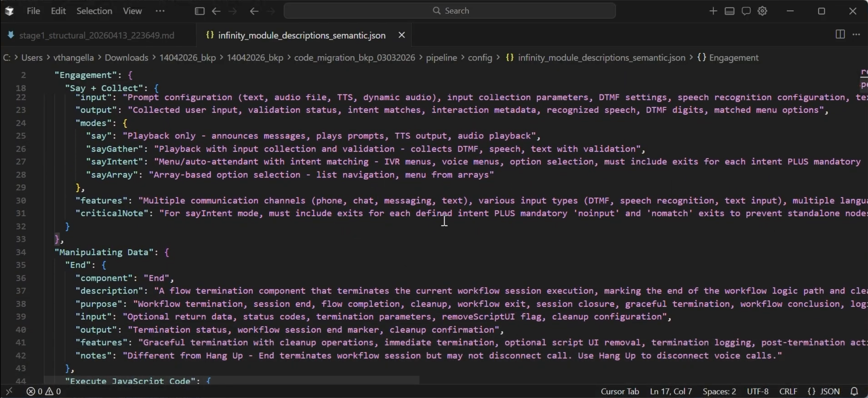Click the horizontal scrollbar thumb
Viewport: 868px width, 398px height.
click(x=232, y=380)
